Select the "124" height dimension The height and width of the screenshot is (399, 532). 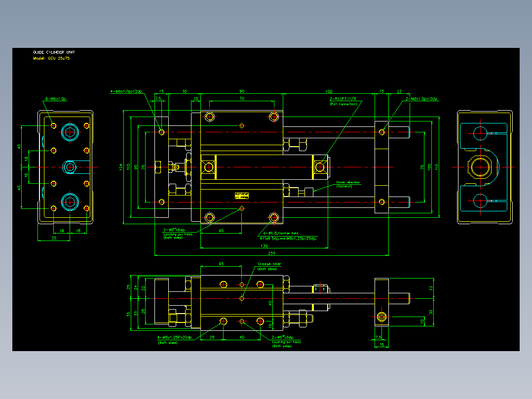click(x=121, y=167)
